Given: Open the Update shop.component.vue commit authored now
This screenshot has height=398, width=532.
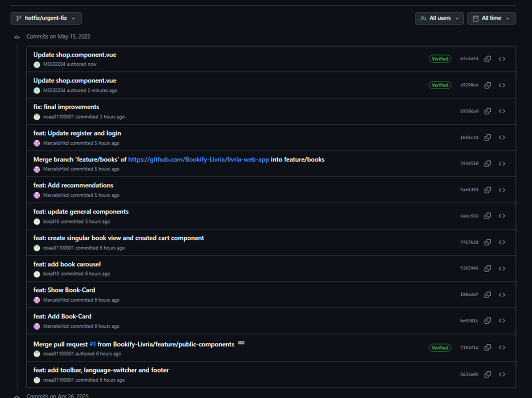Looking at the screenshot, I should coord(75,54).
